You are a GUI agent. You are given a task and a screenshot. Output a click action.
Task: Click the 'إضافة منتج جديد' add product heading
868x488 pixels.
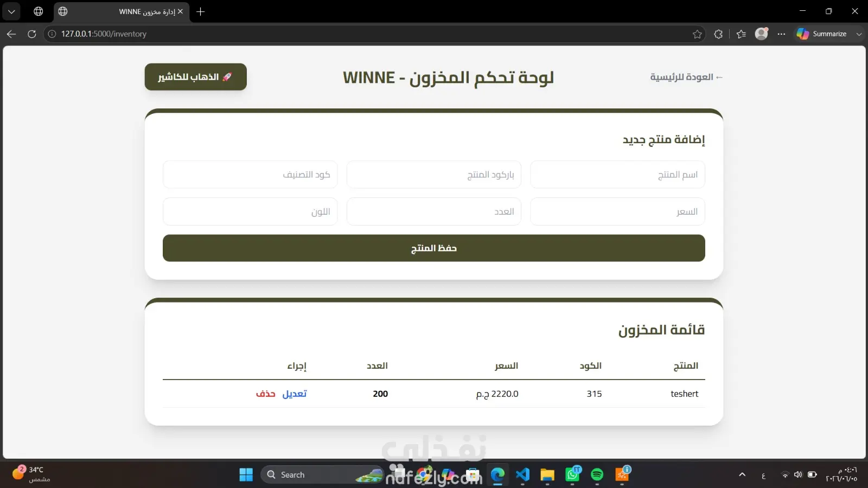pyautogui.click(x=663, y=140)
